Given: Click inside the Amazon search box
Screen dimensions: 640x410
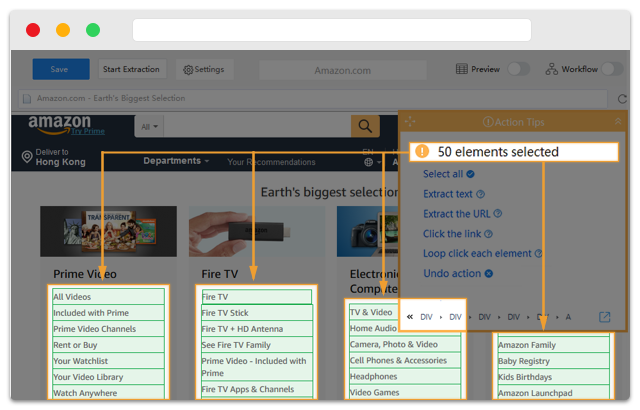Looking at the screenshot, I should [x=257, y=126].
